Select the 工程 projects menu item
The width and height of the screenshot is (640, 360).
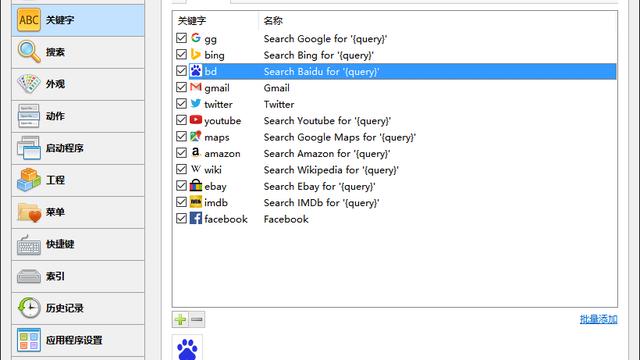pos(78,180)
